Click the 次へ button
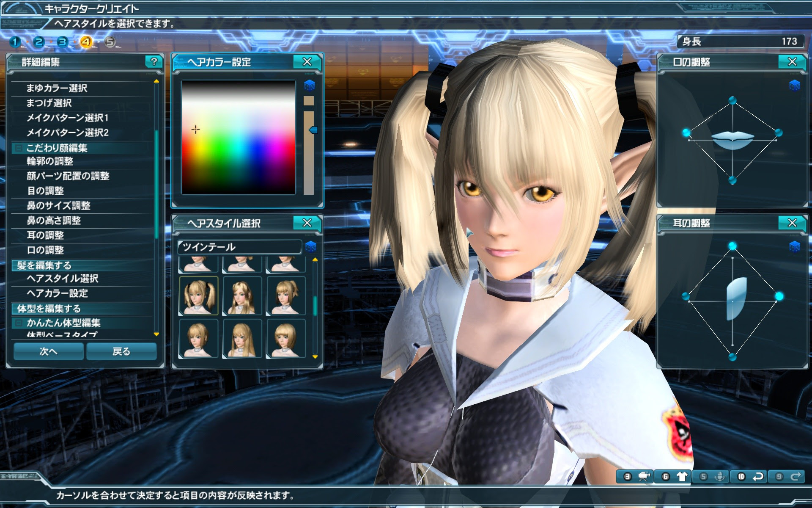 click(49, 351)
